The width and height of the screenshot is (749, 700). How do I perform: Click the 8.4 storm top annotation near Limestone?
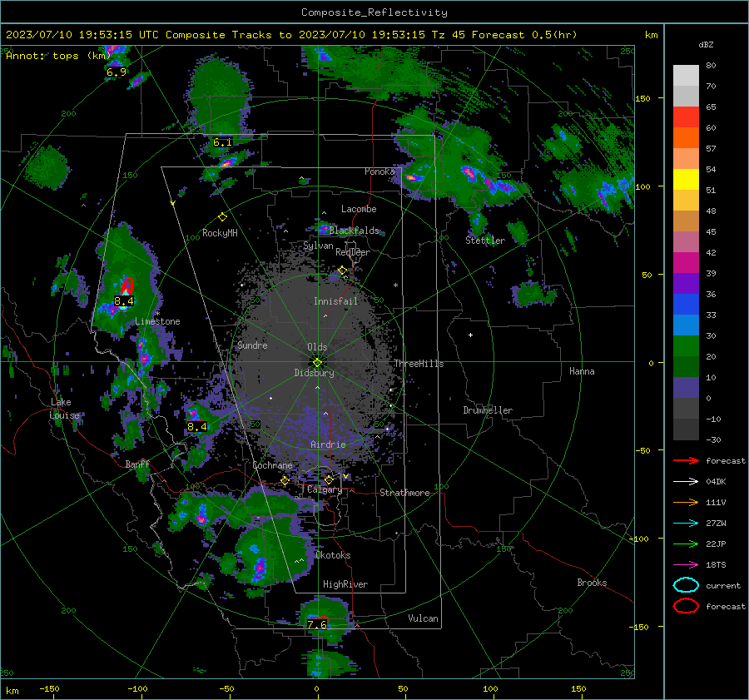(124, 301)
